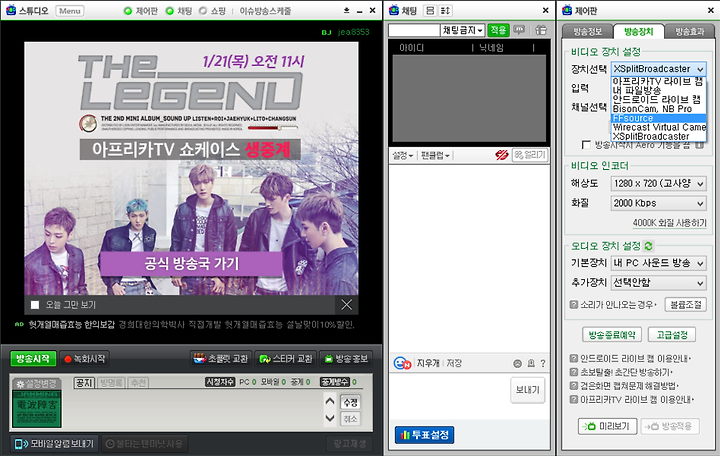Expand the 팬클럽 menu
Screen dimensions: 720x456
[435, 155]
